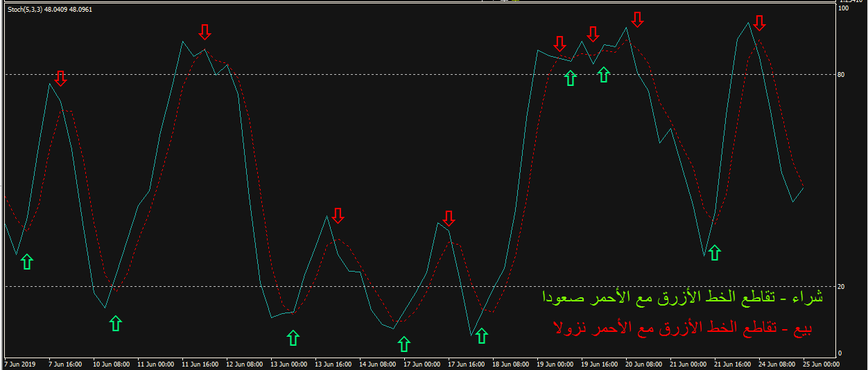The width and height of the screenshot is (868, 370).
Task: Click the Stoch(5,3,3) indicator label
Action: 49,10
